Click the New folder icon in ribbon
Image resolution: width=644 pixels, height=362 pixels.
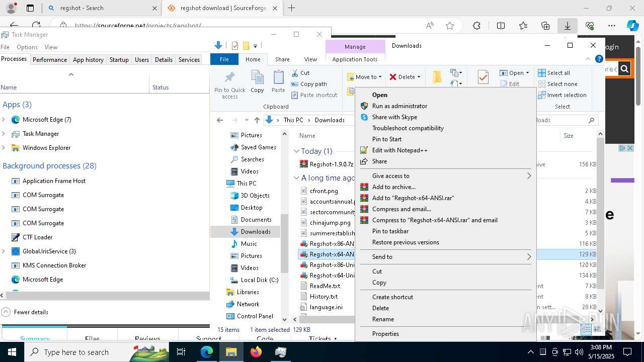coord(437,77)
